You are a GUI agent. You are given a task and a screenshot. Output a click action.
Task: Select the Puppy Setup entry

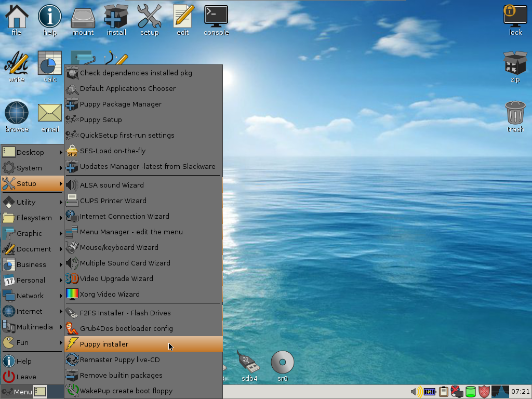[x=143, y=120]
